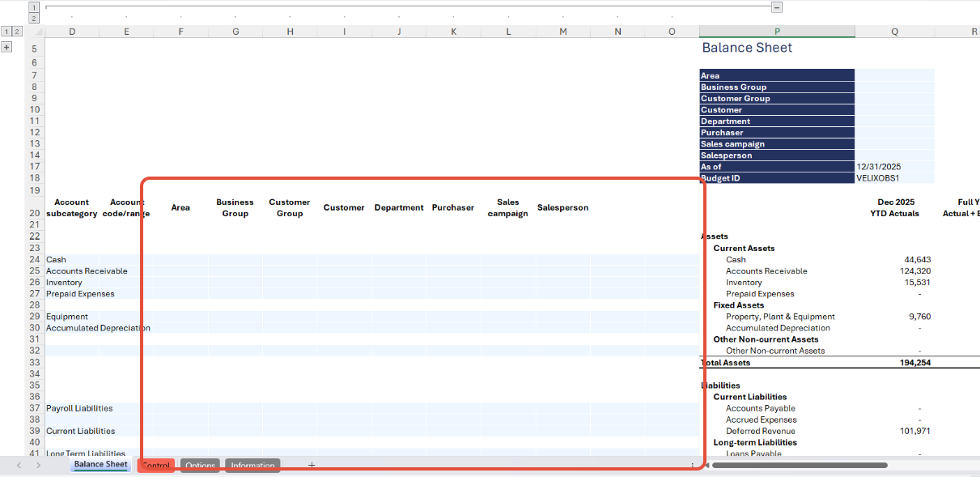Expand the grouped rows with the plus button

tap(6, 48)
